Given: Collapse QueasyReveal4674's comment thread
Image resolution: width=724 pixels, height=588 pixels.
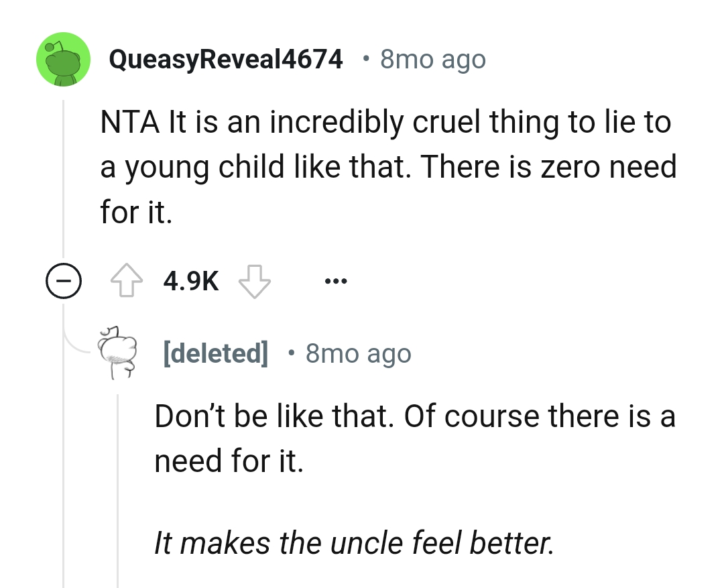Looking at the screenshot, I should tap(64, 281).
